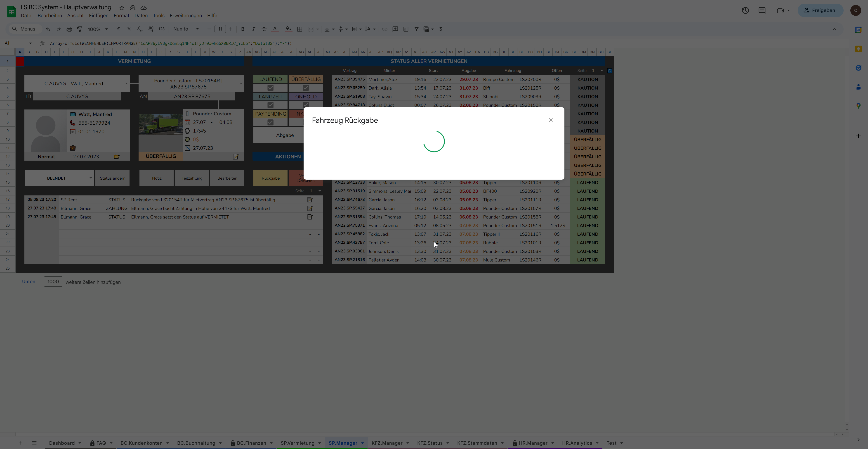Viewport: 868px width, 449px height.
Task: Open Google Maps side panel icon
Action: [858, 105]
